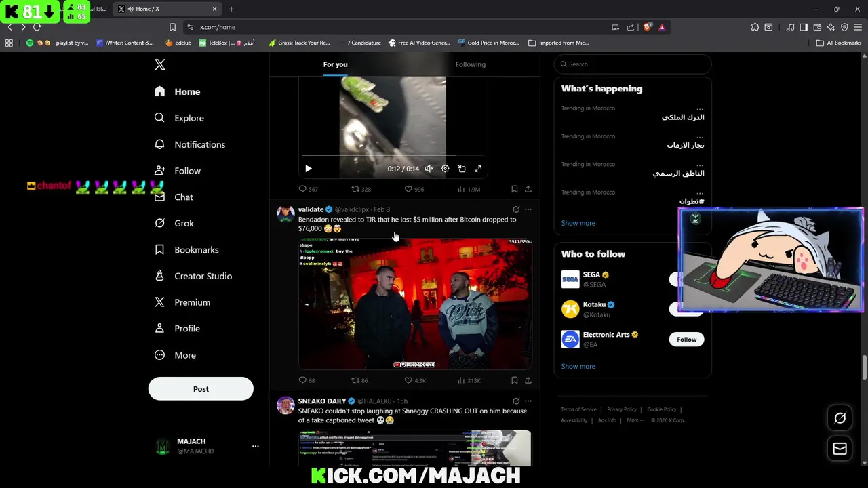Open MAJACH account options menu
Screen dimensions: 868x488
[255, 446]
